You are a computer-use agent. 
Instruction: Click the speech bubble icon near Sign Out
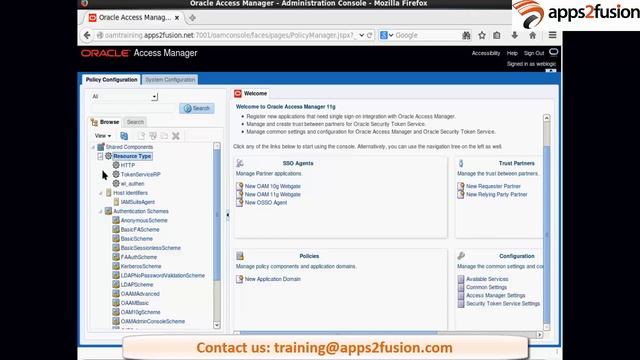pyautogui.click(x=553, y=52)
